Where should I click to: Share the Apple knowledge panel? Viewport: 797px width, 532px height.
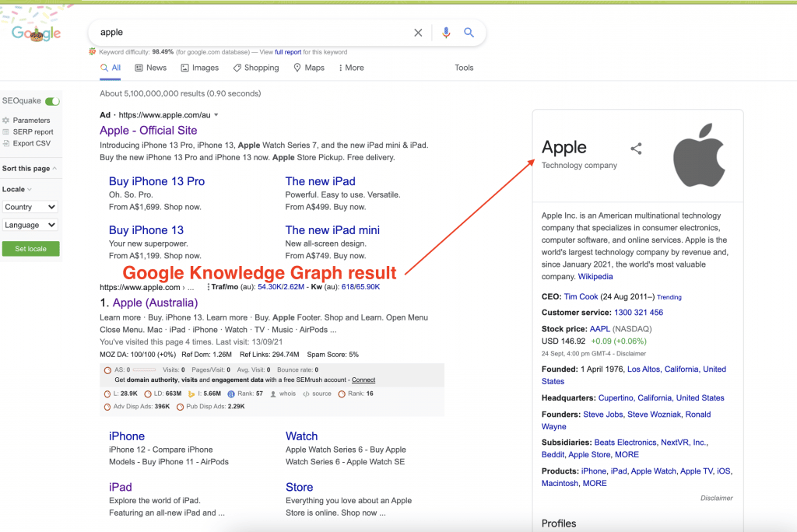(637, 149)
